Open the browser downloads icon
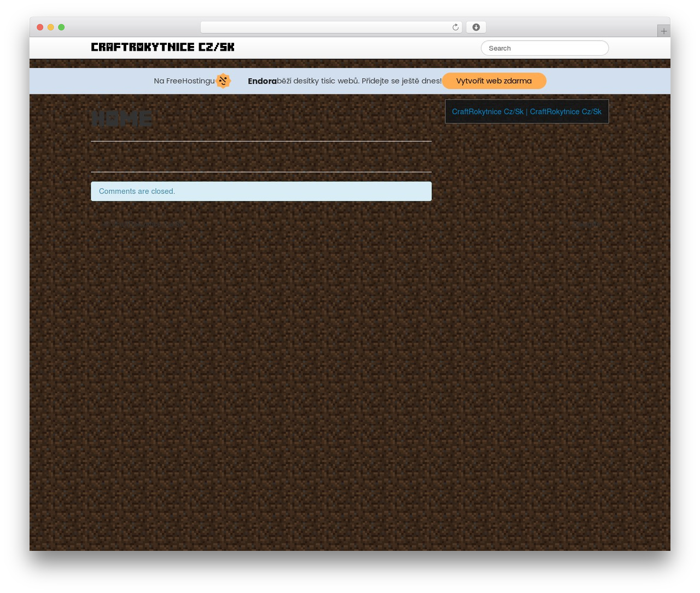 point(476,27)
